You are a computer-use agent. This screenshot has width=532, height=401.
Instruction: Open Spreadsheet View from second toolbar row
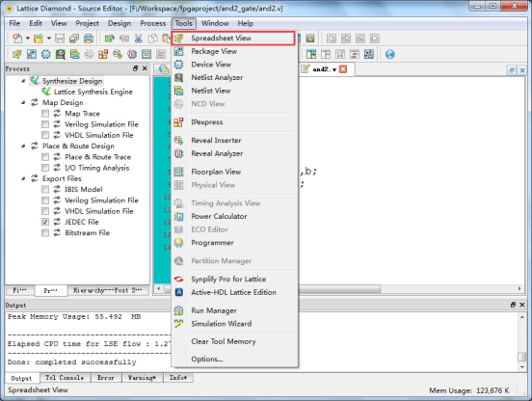(x=16, y=54)
